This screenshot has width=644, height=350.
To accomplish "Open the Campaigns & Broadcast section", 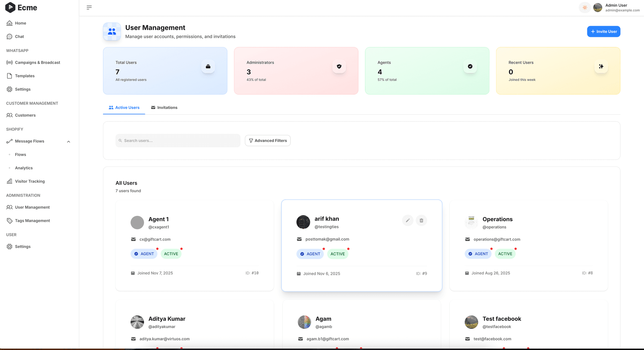I will tap(37, 62).
